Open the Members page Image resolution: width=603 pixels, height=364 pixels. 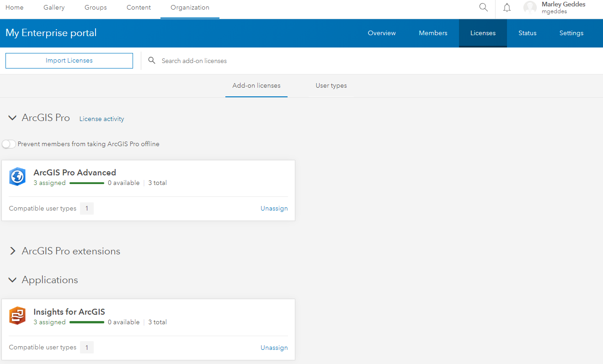[x=432, y=33]
